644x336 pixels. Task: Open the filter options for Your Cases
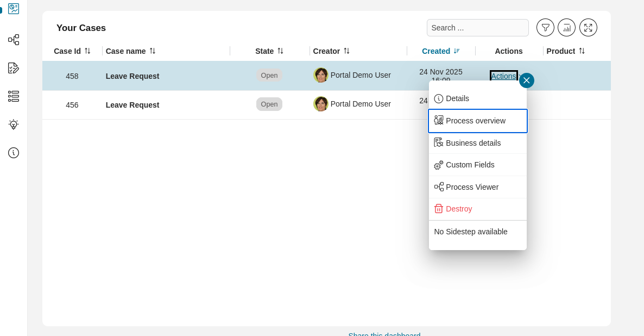[545, 27]
